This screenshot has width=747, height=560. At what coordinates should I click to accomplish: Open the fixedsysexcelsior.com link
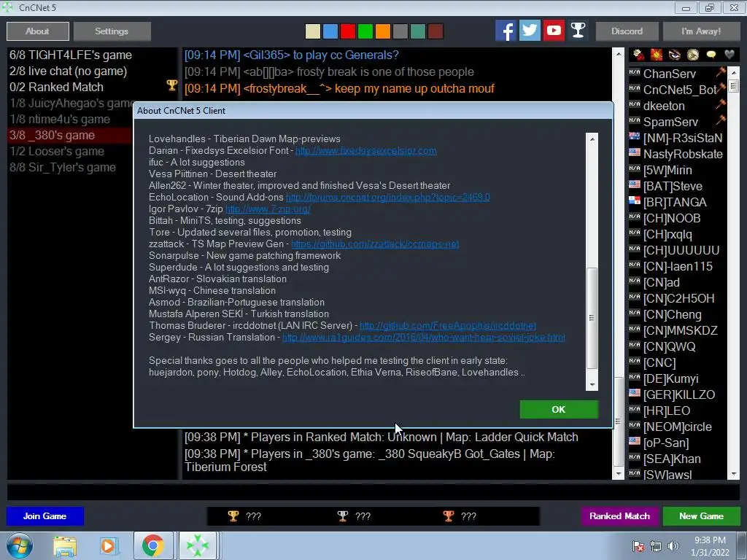point(366,150)
